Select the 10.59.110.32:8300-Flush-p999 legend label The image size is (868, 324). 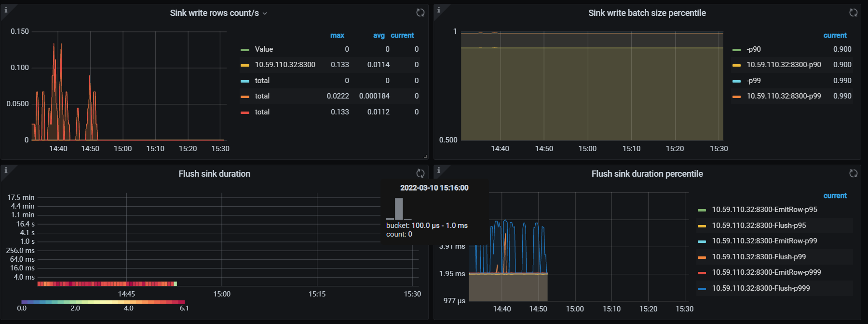(760, 288)
